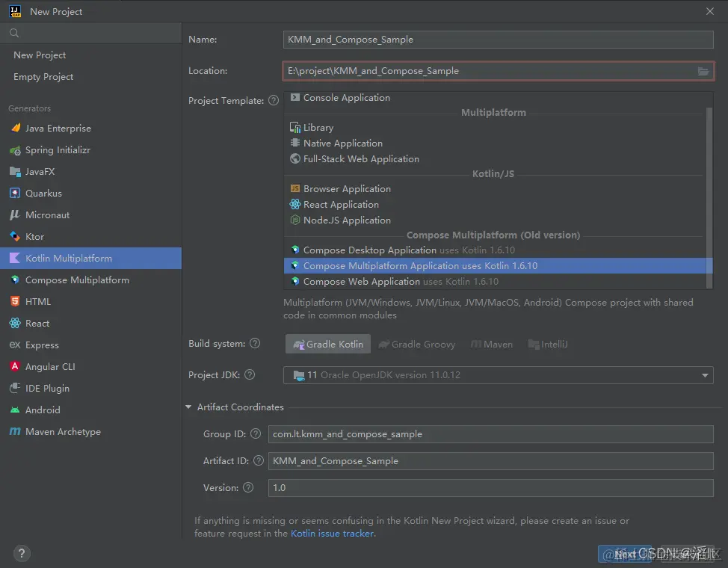The image size is (728, 568).
Task: Open the Kotlin issue tracker link
Action: tap(332, 533)
